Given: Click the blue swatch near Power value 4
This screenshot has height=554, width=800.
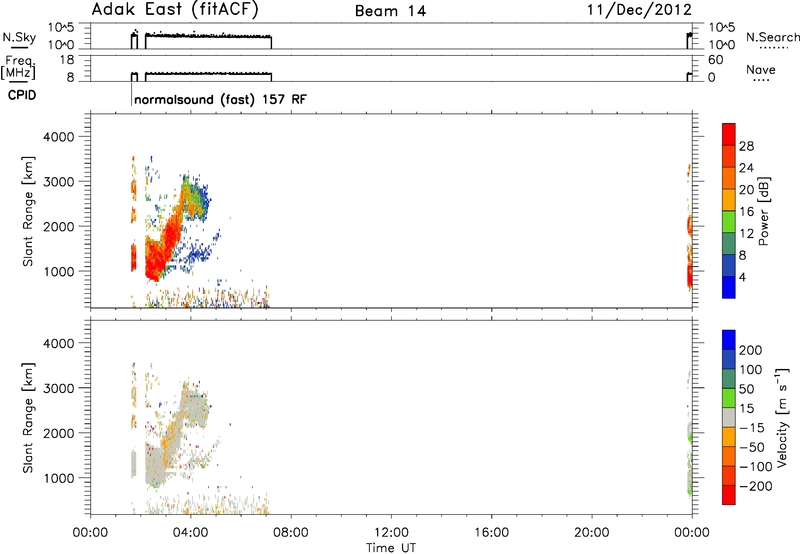Looking at the screenshot, I should 729,287.
